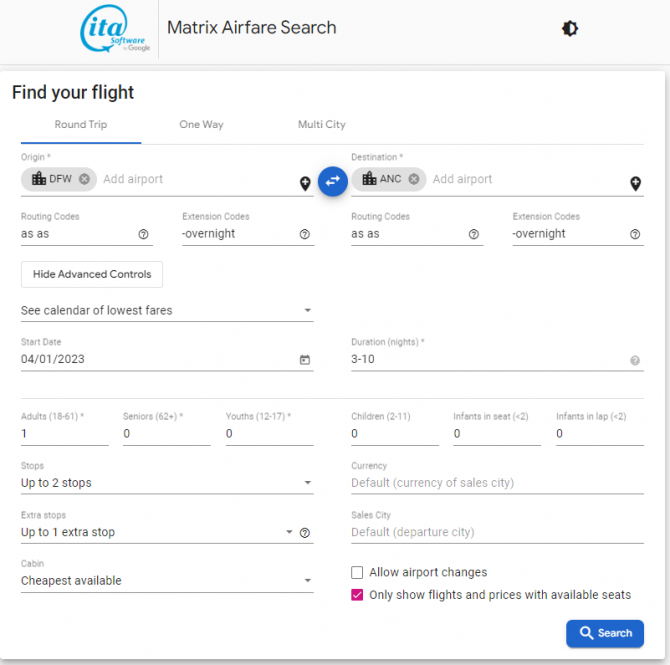Remove the ANC destination airport chip
This screenshot has width=670, height=665.
point(414,179)
